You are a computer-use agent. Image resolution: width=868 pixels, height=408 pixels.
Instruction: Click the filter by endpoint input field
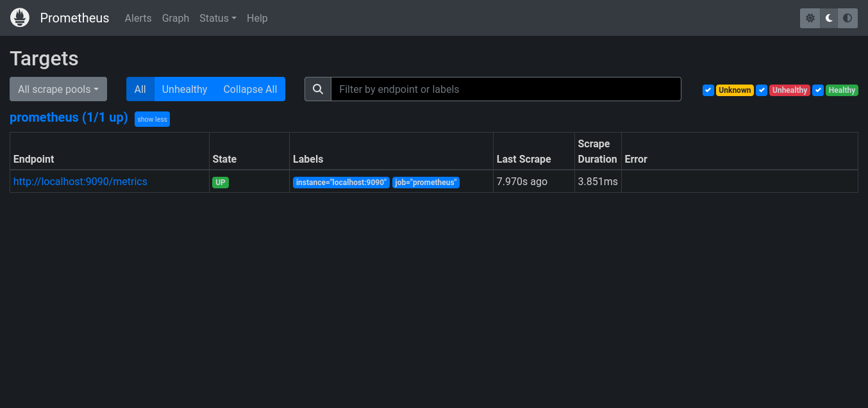click(x=506, y=89)
